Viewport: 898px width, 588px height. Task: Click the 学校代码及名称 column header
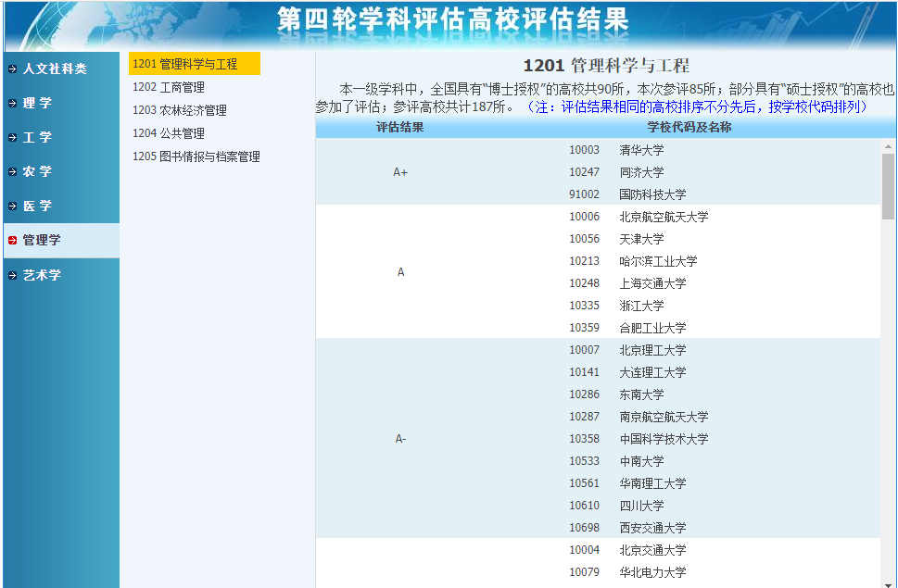click(689, 127)
